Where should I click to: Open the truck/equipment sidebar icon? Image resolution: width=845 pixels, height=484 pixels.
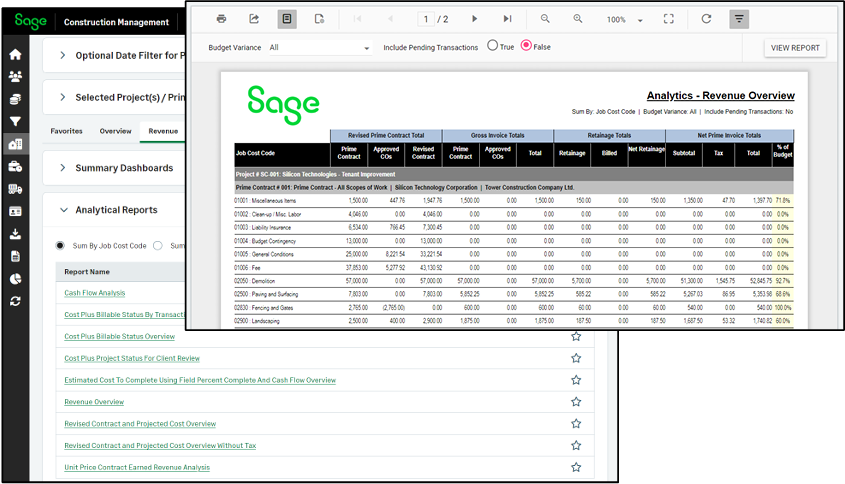tap(15, 189)
